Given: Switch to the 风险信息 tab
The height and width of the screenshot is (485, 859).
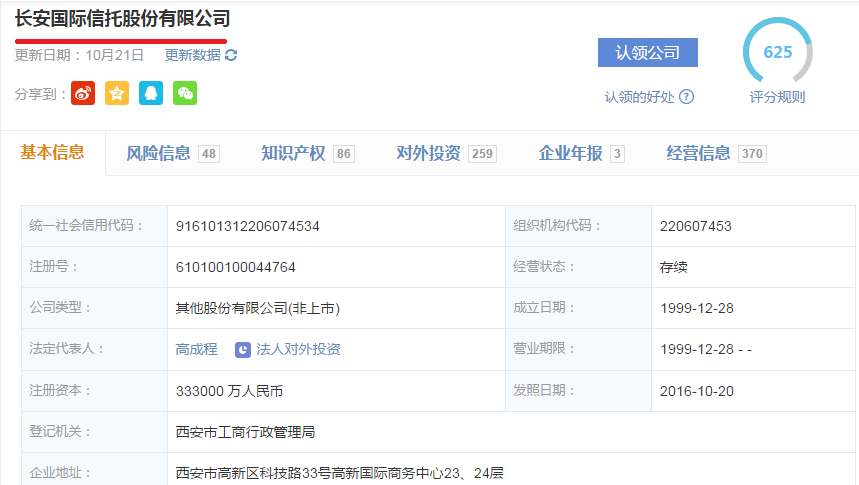Looking at the screenshot, I should pos(173,153).
